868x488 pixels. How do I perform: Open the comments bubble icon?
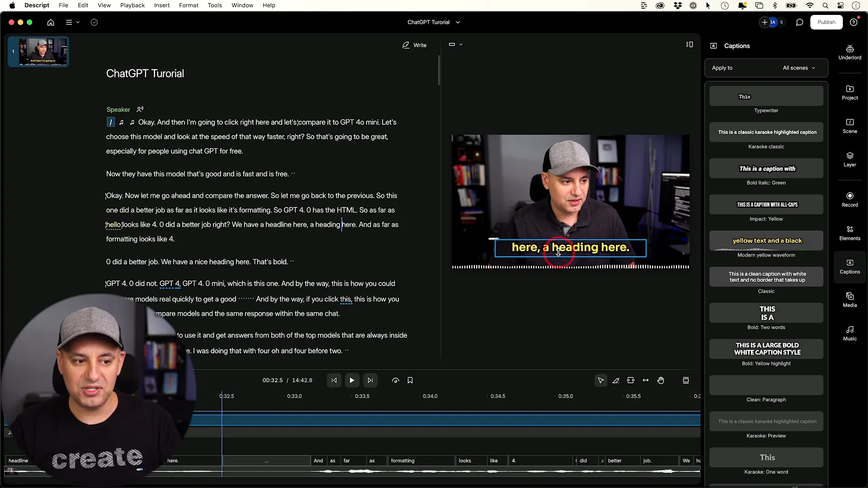[x=799, y=22]
